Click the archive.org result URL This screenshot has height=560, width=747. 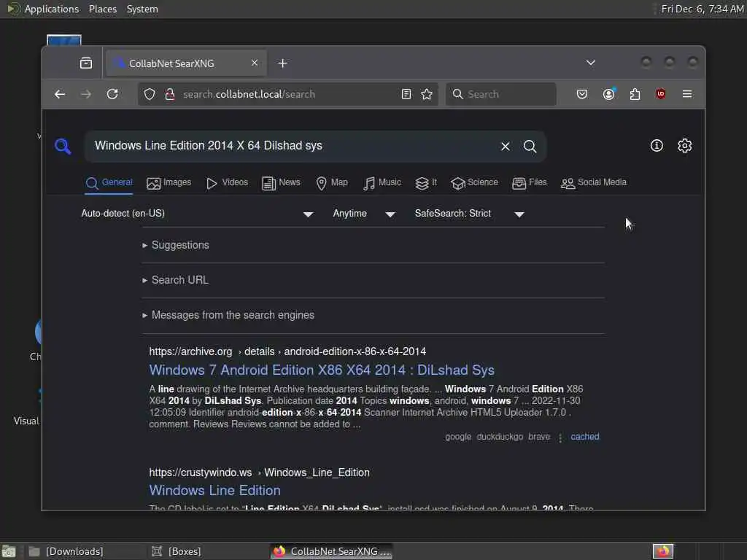[287, 351]
